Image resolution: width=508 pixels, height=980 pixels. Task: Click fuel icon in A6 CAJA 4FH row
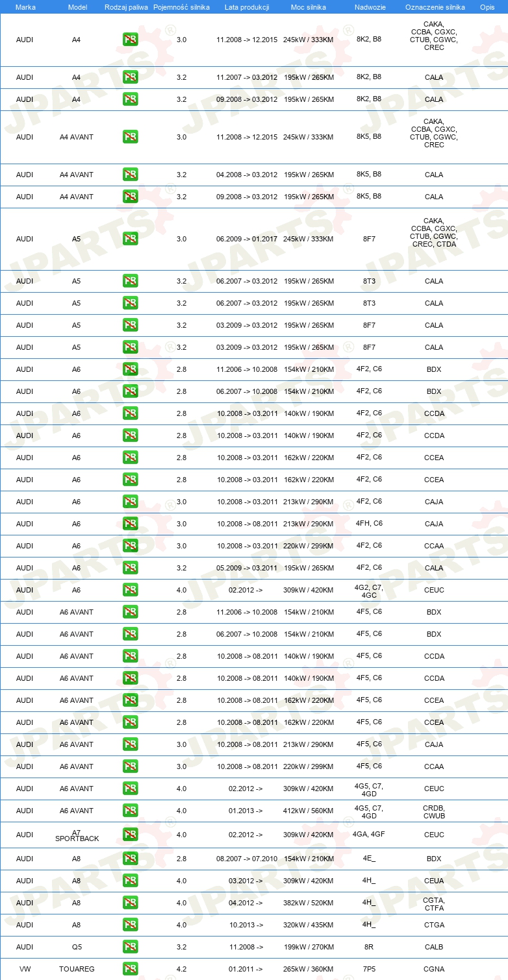point(131,524)
